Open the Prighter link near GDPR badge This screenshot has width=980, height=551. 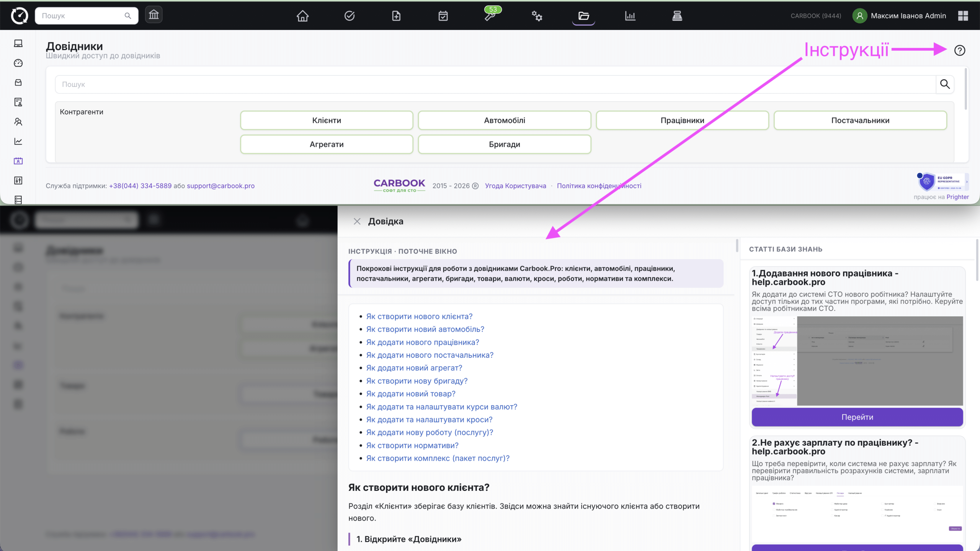click(957, 197)
